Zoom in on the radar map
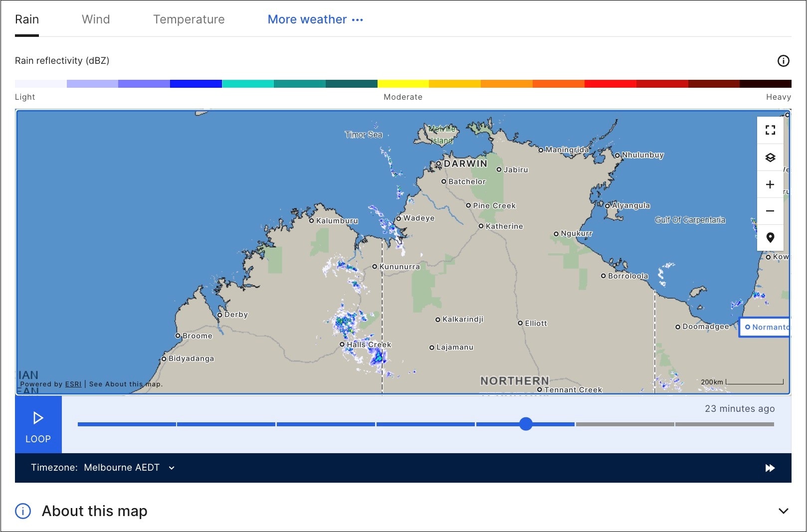This screenshot has height=532, width=807. click(770, 184)
